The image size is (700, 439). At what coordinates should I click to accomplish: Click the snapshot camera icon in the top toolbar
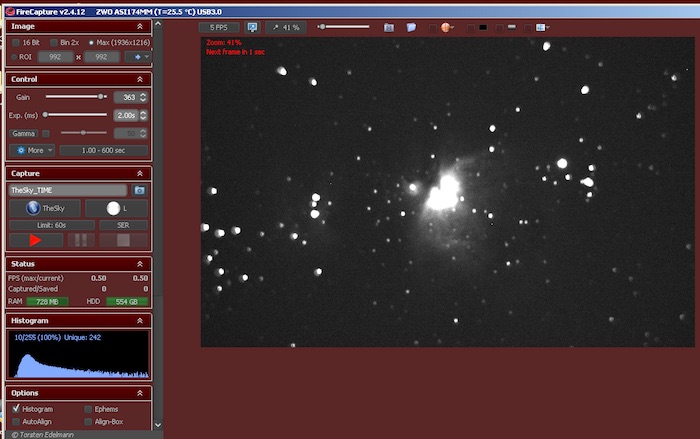pyautogui.click(x=389, y=27)
